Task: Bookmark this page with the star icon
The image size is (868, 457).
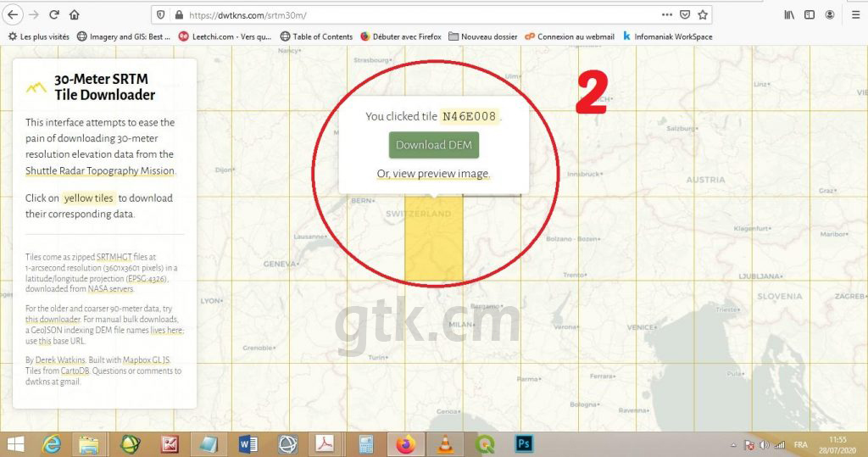Action: (703, 15)
